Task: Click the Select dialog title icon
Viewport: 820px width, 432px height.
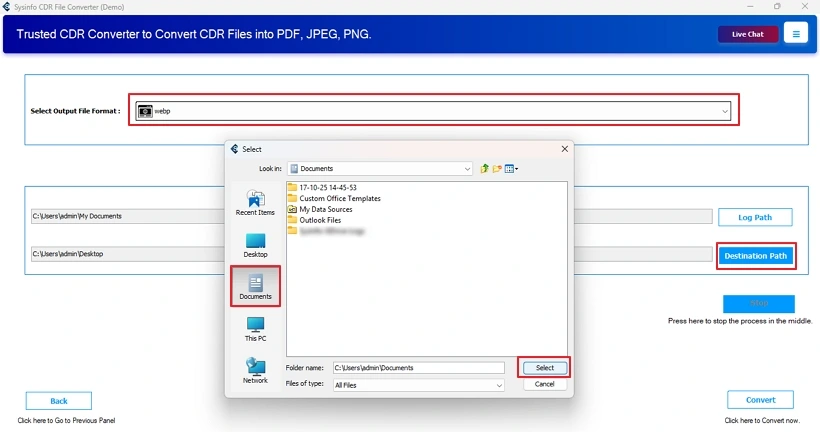Action: click(x=235, y=149)
